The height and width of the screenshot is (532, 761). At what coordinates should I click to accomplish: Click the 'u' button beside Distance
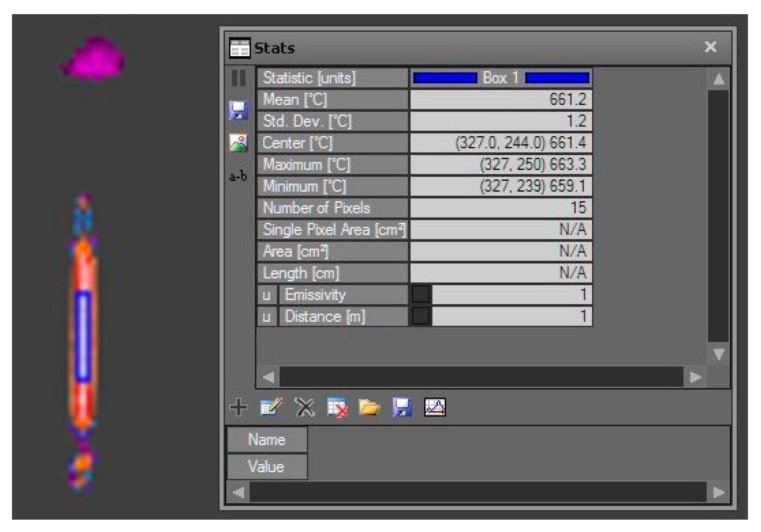(x=267, y=317)
